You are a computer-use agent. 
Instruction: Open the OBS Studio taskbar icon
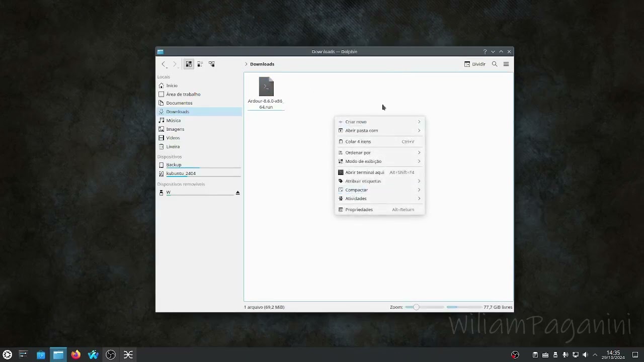(111, 355)
